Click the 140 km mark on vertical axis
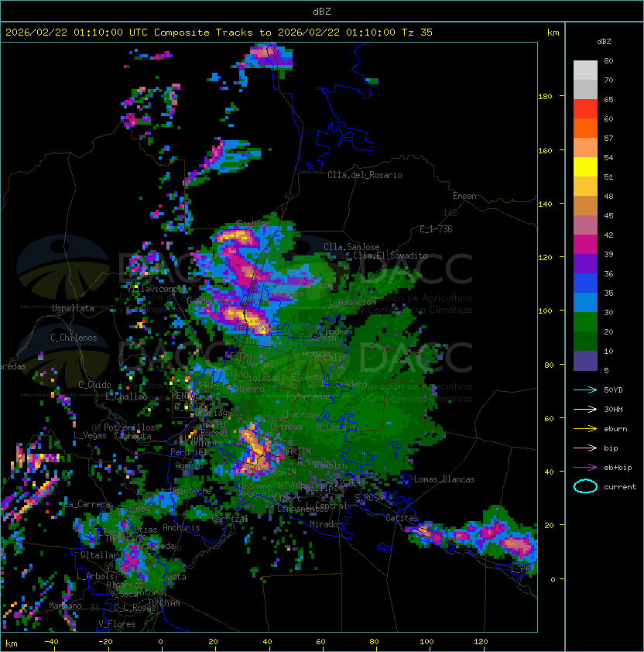The height and width of the screenshot is (652, 644). [545, 204]
